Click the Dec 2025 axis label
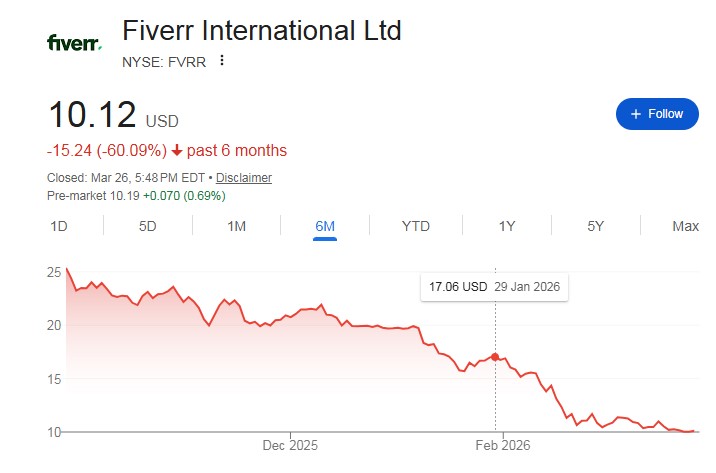716x473 pixels. pyautogui.click(x=289, y=446)
